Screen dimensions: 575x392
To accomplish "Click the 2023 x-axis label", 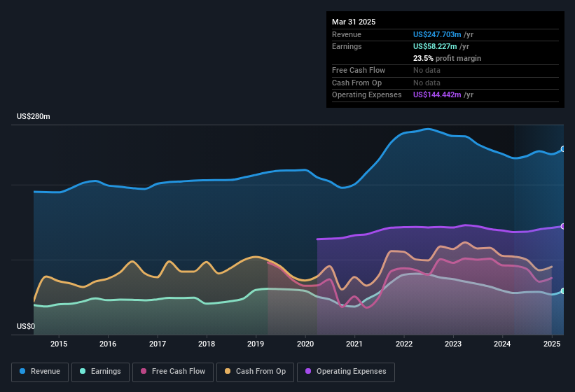I will click(453, 344).
